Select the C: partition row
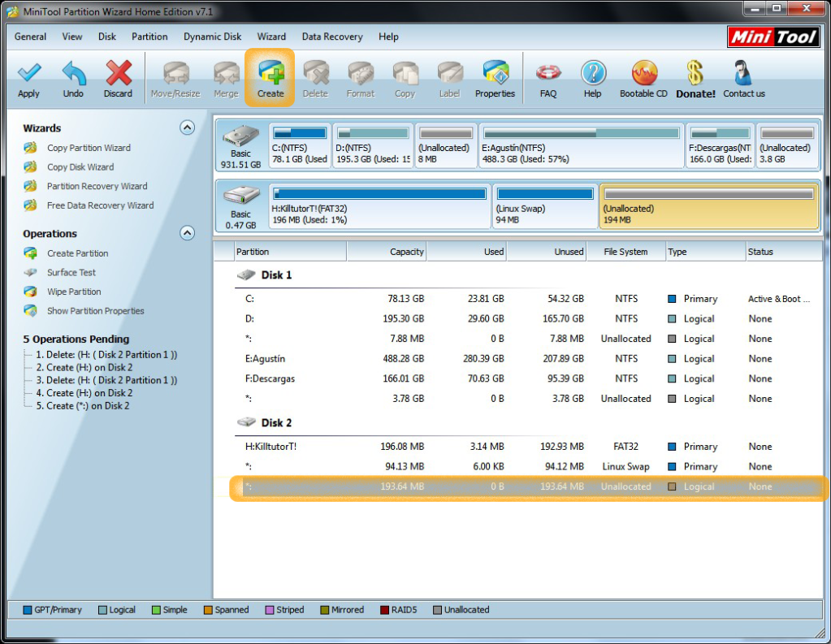The image size is (831, 644). (528, 299)
